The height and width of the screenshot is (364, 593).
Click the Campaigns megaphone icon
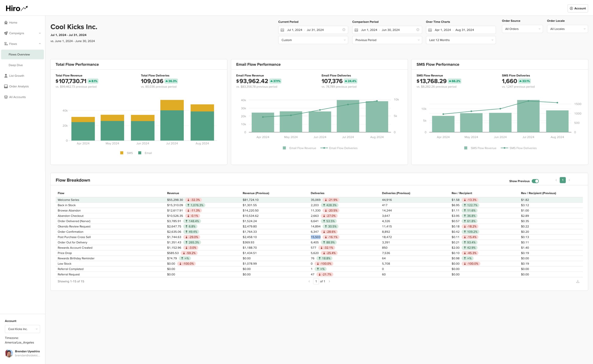tap(6, 33)
